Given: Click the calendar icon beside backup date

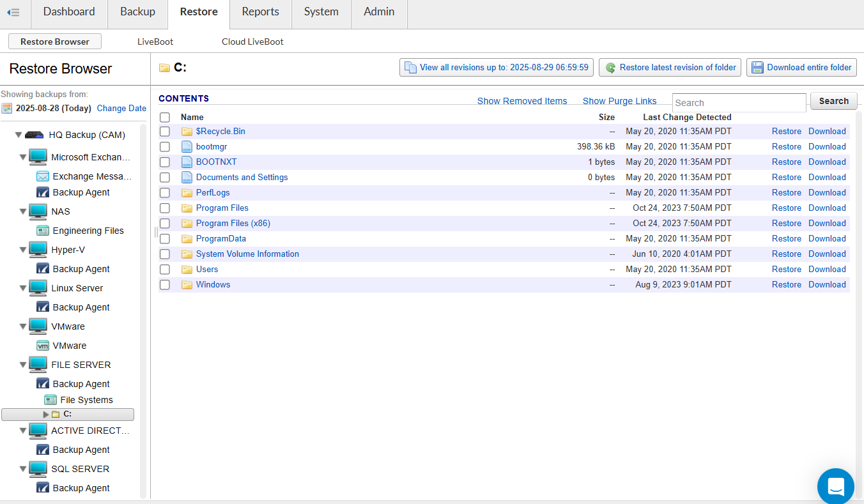Looking at the screenshot, I should [6, 109].
